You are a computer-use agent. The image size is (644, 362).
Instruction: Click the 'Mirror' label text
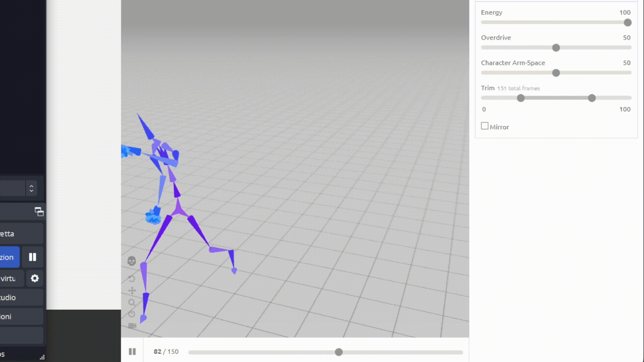point(499,127)
